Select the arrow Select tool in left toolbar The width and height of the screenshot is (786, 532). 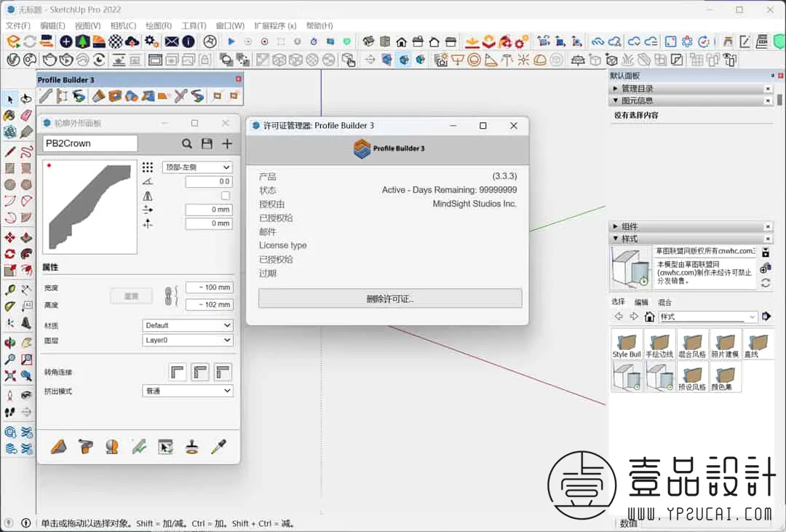click(10, 99)
